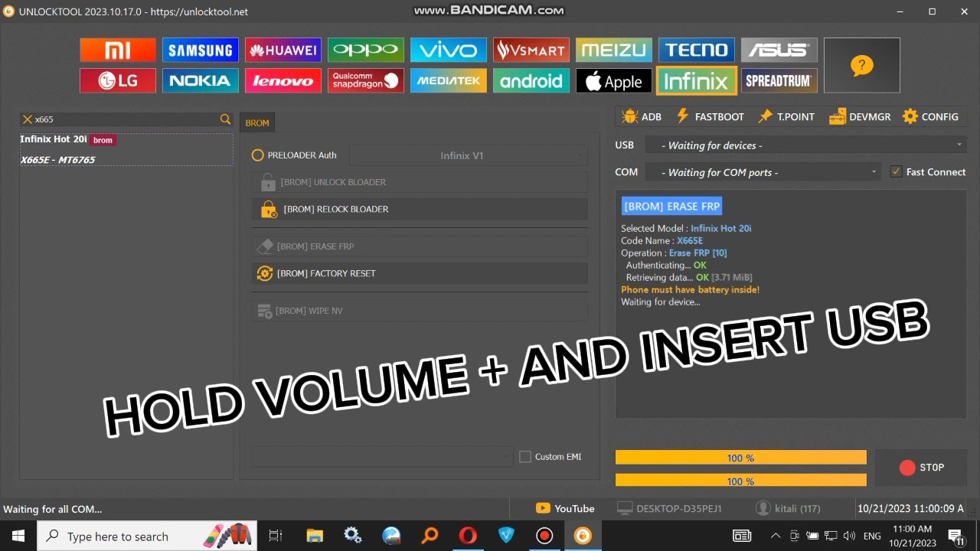
Task: Click [BROM] ERASE FRP button
Action: pos(420,246)
